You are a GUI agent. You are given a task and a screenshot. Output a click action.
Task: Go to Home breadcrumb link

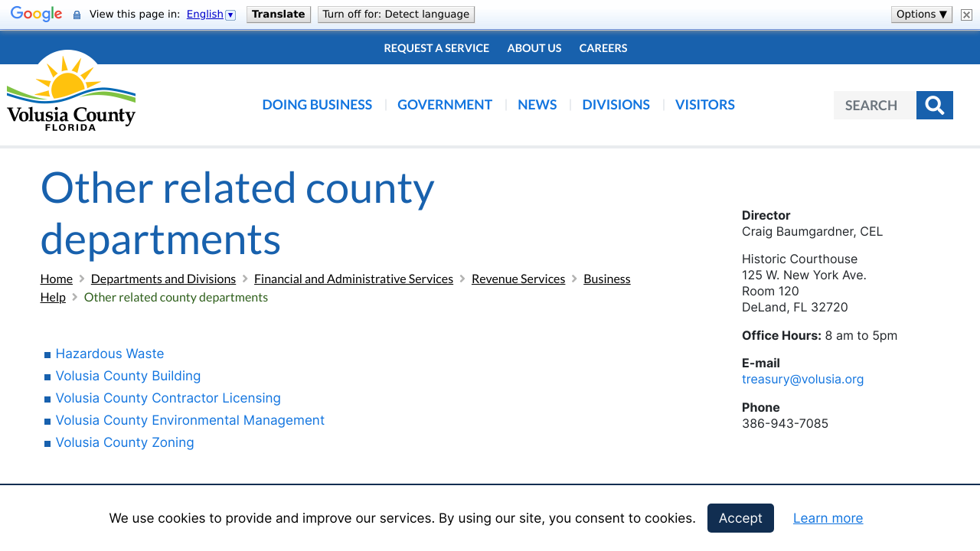[57, 279]
